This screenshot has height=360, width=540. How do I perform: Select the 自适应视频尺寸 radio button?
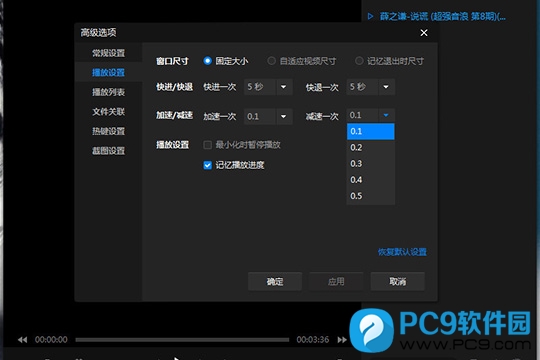click(271, 61)
